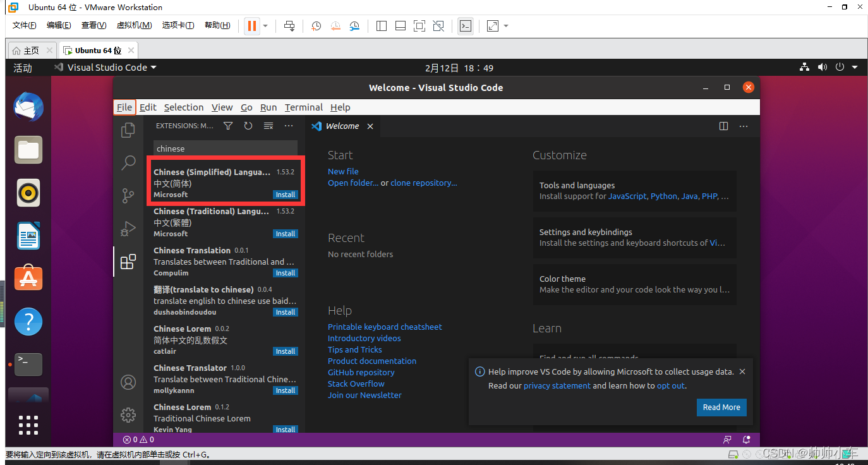Click the extension search box containing chinese

[225, 148]
